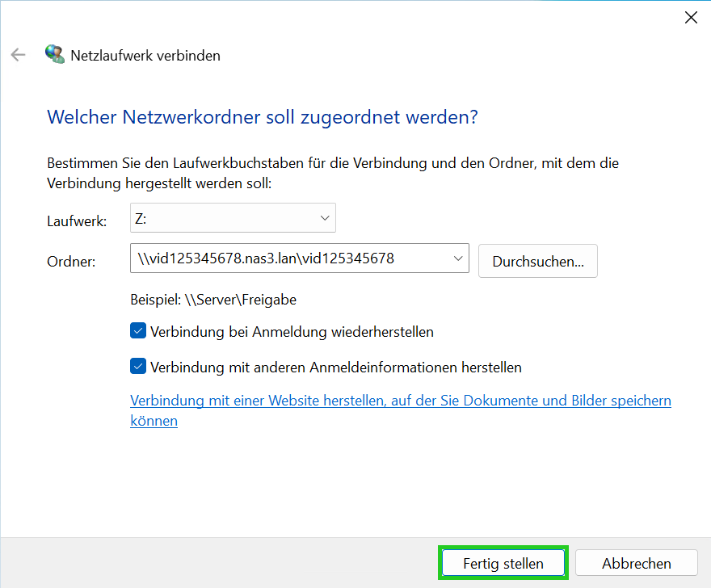Click the dialog close X button
The image size is (711, 588).
point(691,17)
